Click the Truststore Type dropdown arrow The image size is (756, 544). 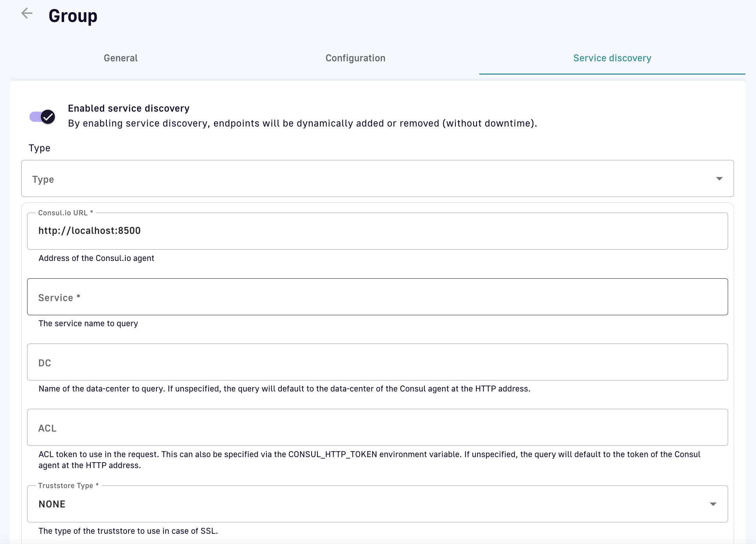pos(713,504)
